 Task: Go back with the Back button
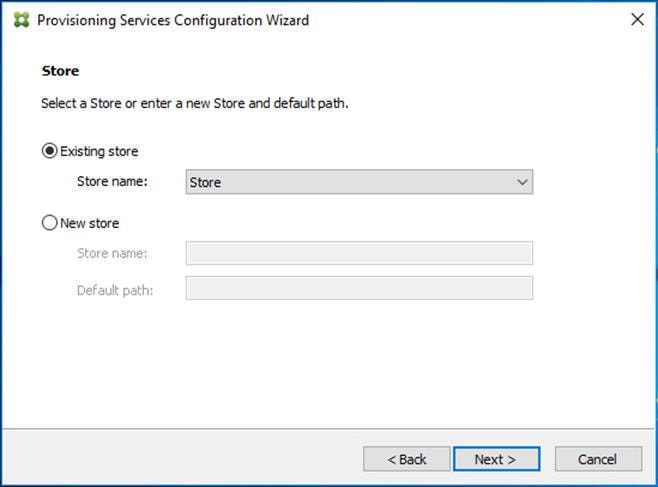pos(407,459)
